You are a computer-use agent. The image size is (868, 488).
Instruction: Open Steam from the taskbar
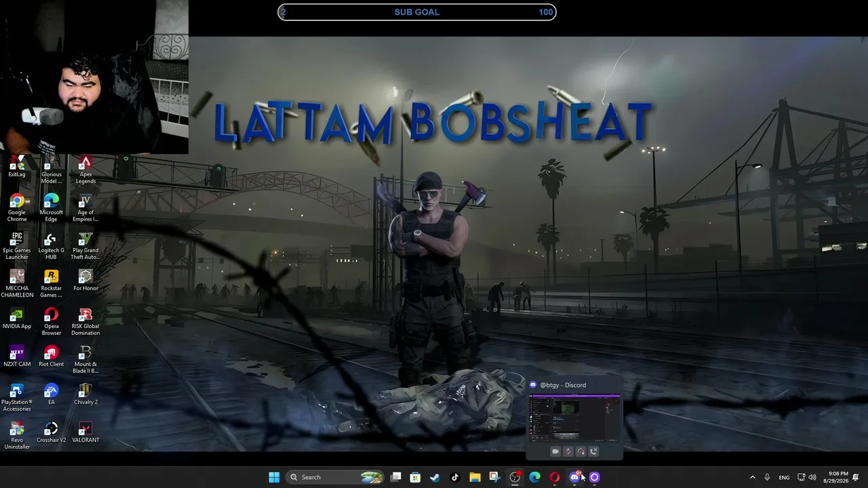435,477
